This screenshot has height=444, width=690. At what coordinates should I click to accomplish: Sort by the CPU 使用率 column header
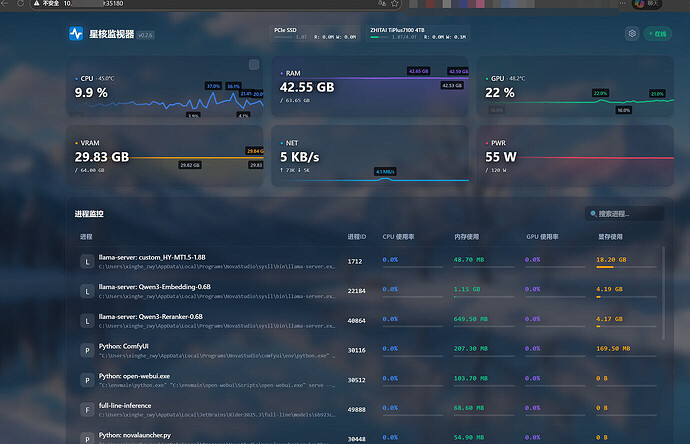pyautogui.click(x=398, y=237)
